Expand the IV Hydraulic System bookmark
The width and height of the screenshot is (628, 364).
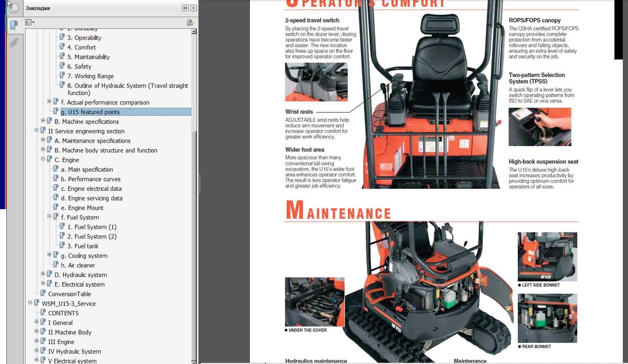click(36, 350)
